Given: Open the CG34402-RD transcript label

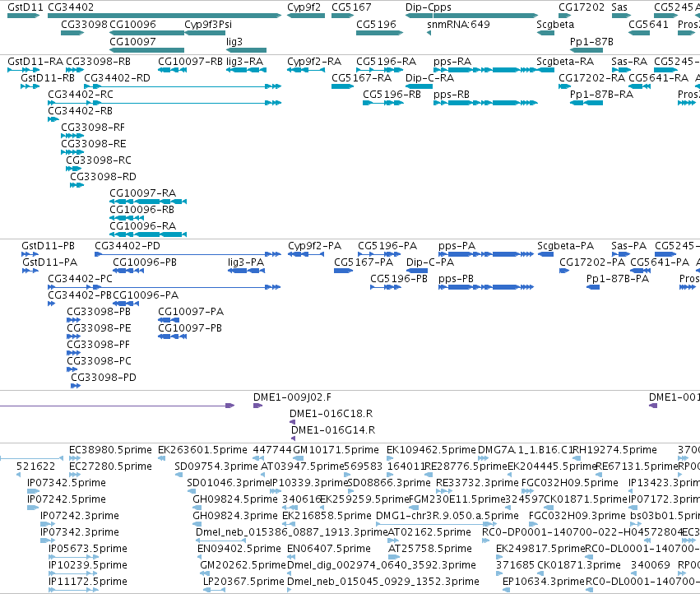Looking at the screenshot, I should click(x=117, y=77).
